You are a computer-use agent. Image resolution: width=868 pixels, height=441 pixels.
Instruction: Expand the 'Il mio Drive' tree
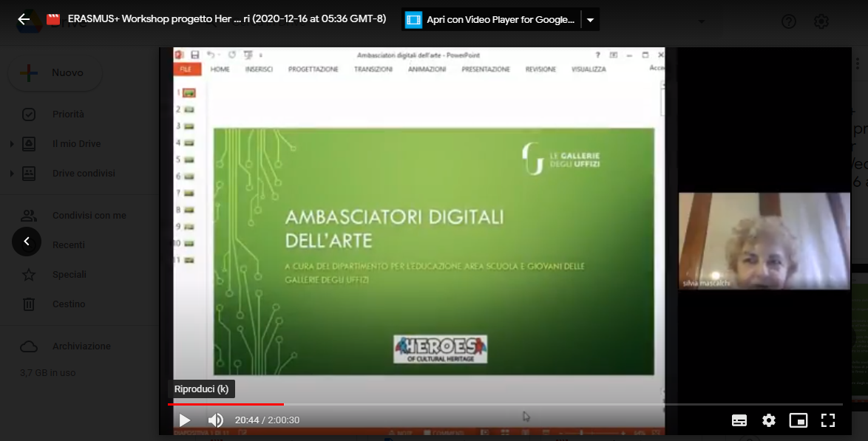point(12,144)
